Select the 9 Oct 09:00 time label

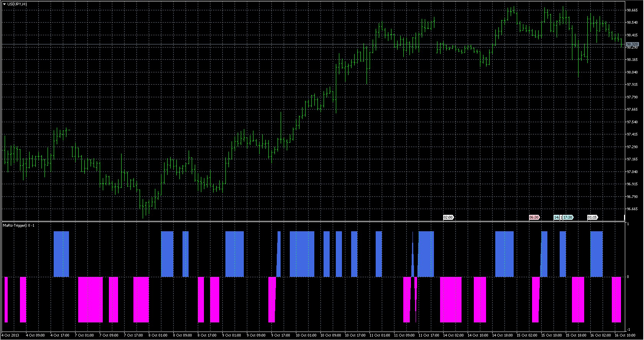[x=256, y=335]
